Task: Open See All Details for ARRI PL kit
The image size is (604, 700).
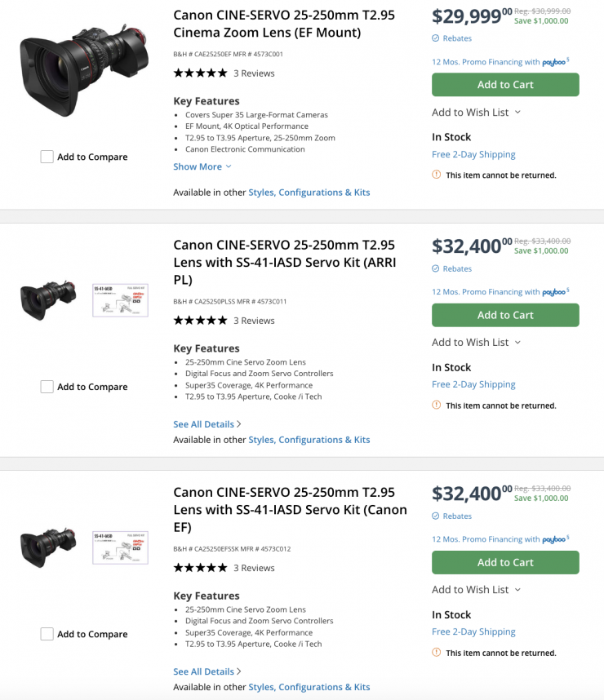Action: 207,424
